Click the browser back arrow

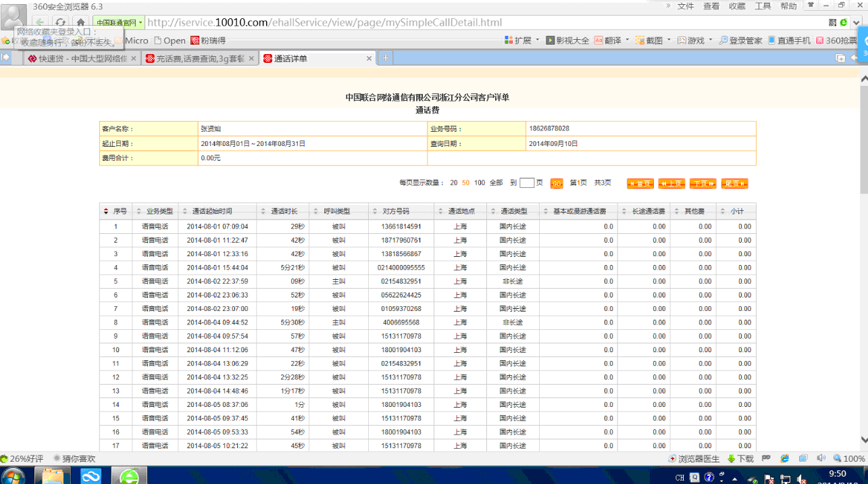(41, 22)
